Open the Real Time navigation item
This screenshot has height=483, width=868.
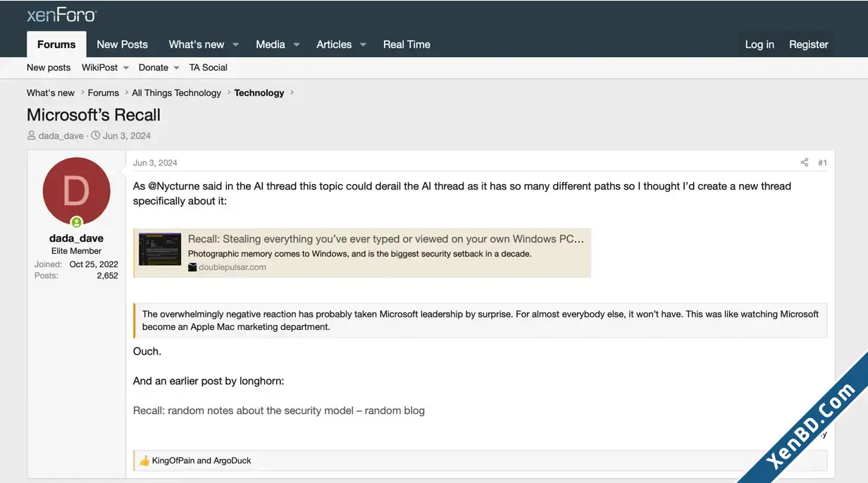pos(407,44)
